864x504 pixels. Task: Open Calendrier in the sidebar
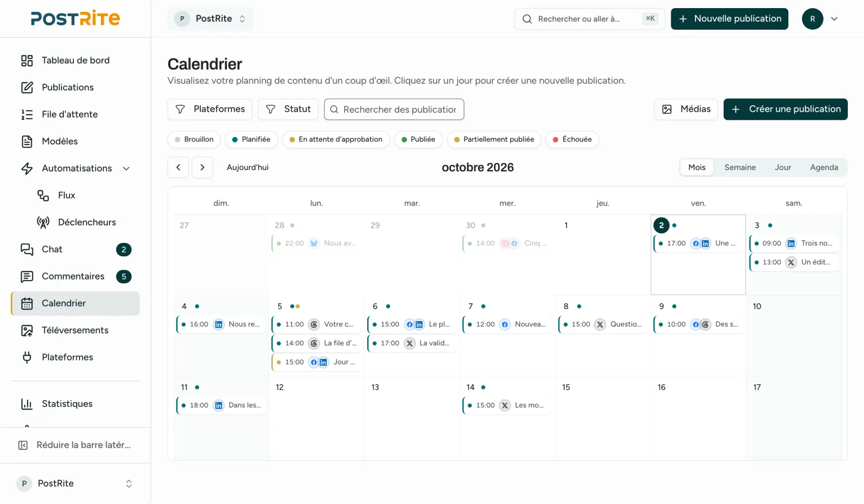tap(75, 303)
